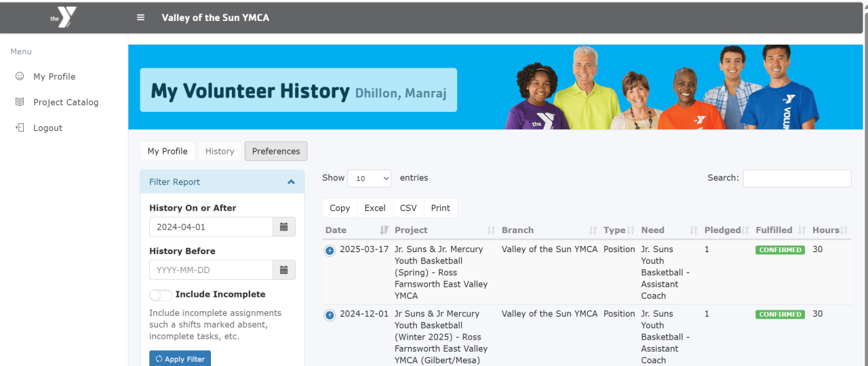Open calendar picker for History Before
Screen dimensions: 868x366
(284, 270)
